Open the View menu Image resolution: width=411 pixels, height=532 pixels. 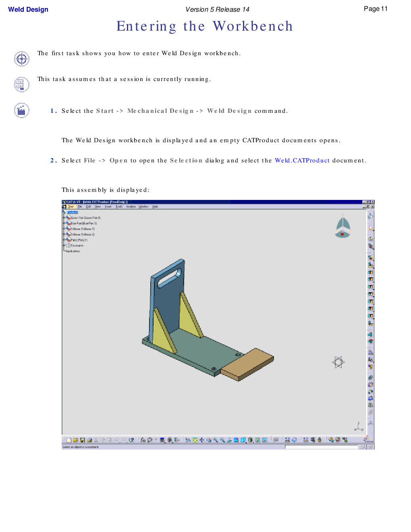[x=98, y=207]
